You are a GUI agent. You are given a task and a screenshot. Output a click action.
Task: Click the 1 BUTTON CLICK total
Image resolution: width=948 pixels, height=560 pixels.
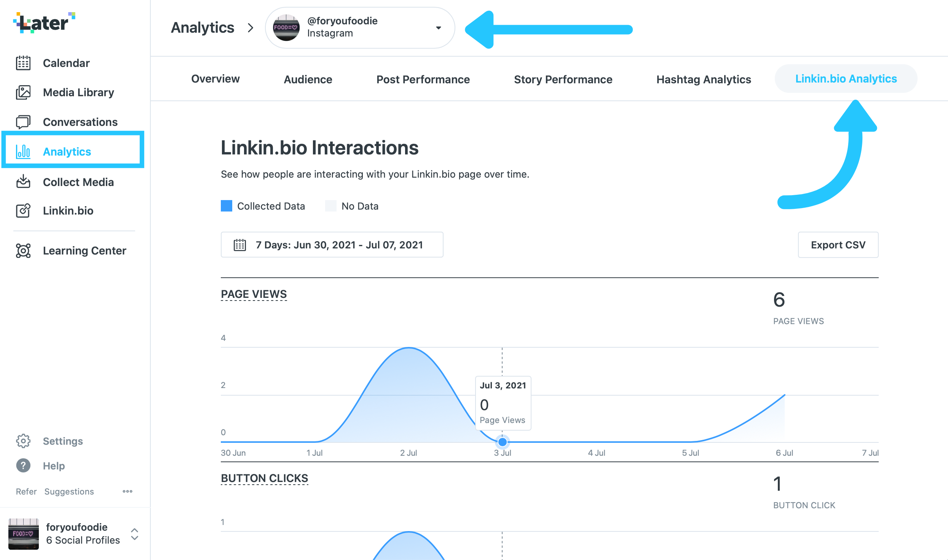pyautogui.click(x=804, y=492)
